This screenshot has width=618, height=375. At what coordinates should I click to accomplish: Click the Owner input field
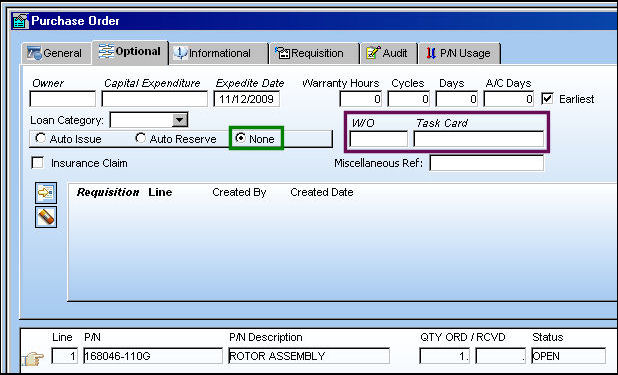[63, 99]
